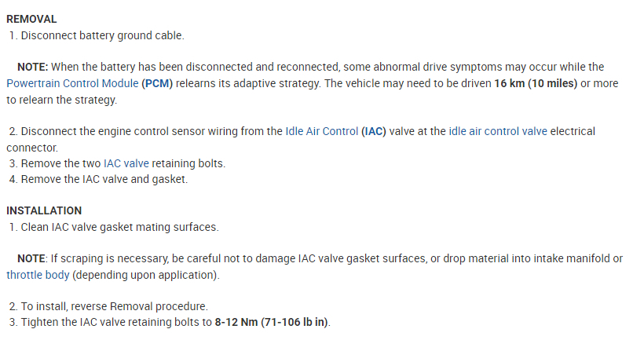Click the bold '8-12 Nm (71-106 lb in)' torque value
Screen dimensions: 644x351
point(272,323)
